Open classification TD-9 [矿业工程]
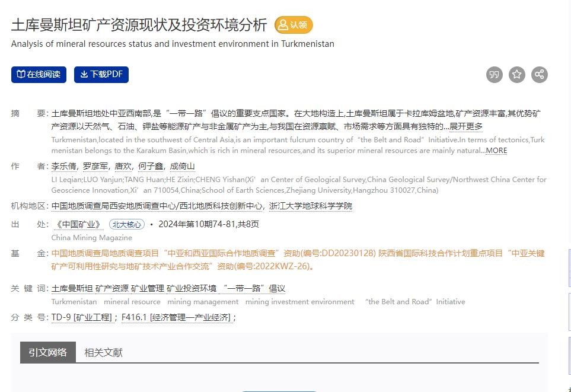Viewport: 571px width, 392px height. click(x=81, y=317)
